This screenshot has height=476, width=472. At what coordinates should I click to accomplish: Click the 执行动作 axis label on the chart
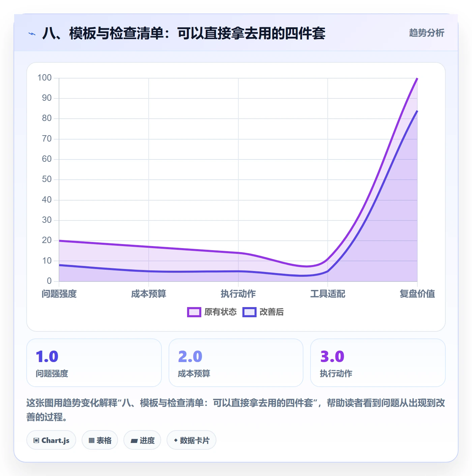click(238, 294)
